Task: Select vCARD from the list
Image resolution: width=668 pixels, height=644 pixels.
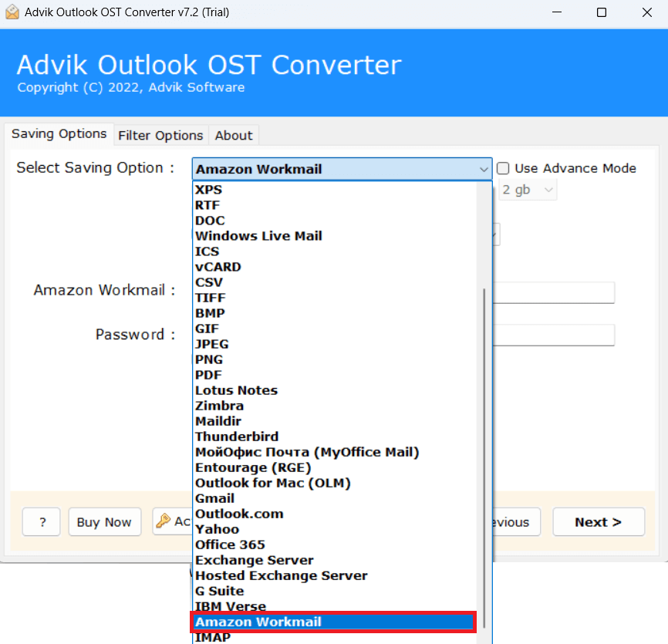Action: point(335,267)
